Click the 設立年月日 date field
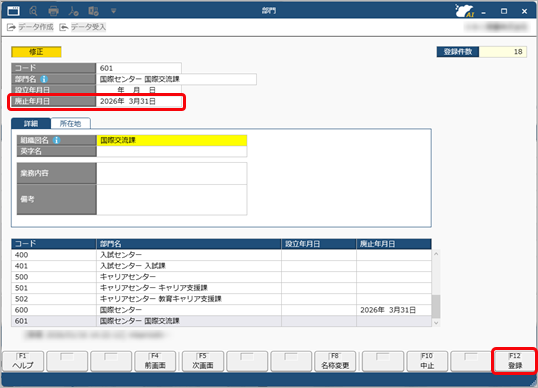The image size is (538, 388). (139, 90)
